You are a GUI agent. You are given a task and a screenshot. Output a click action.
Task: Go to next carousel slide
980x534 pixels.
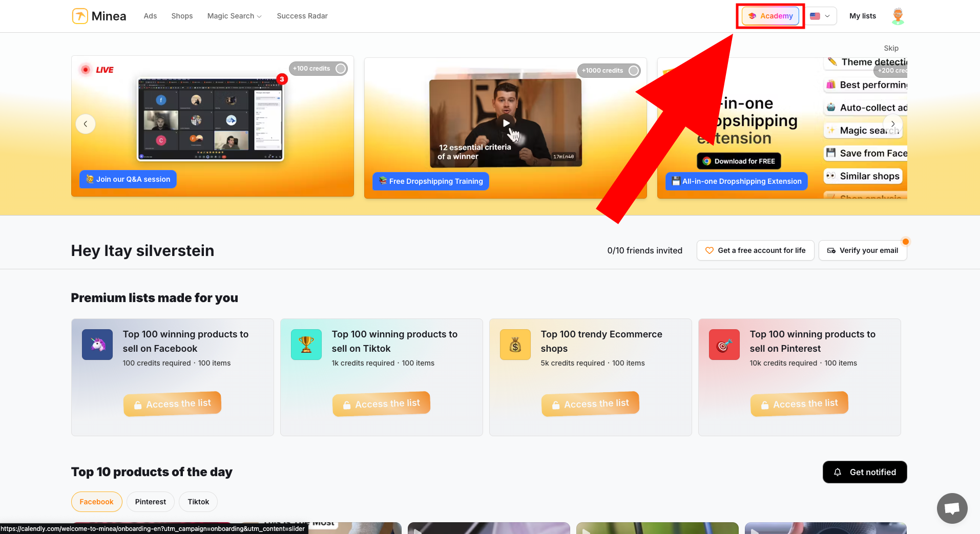[x=893, y=124]
